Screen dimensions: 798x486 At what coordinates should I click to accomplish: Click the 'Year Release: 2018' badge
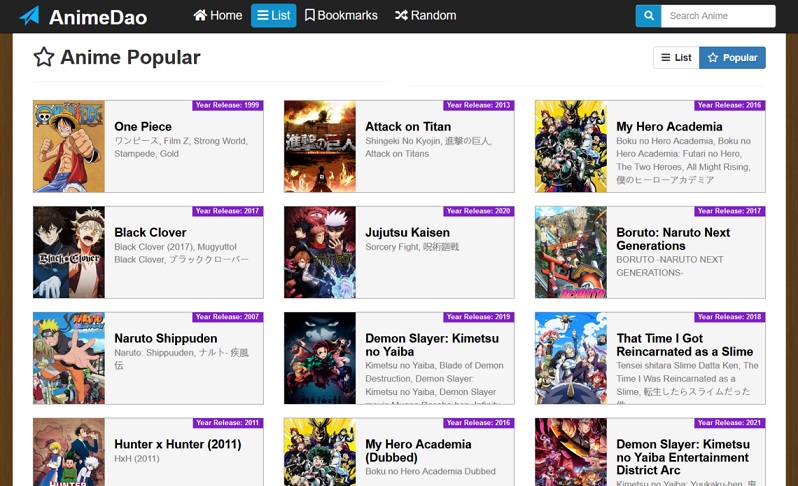pyautogui.click(x=729, y=317)
